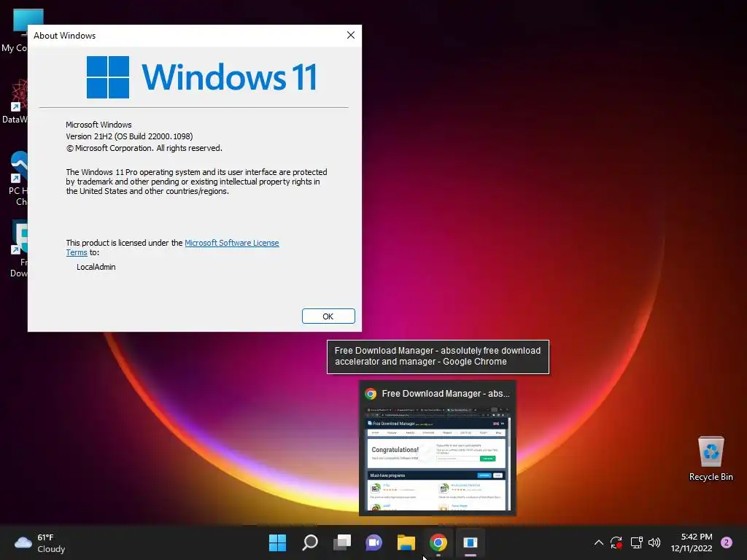Show hidden system tray icons
Screen dimensions: 747x560
tap(599, 542)
